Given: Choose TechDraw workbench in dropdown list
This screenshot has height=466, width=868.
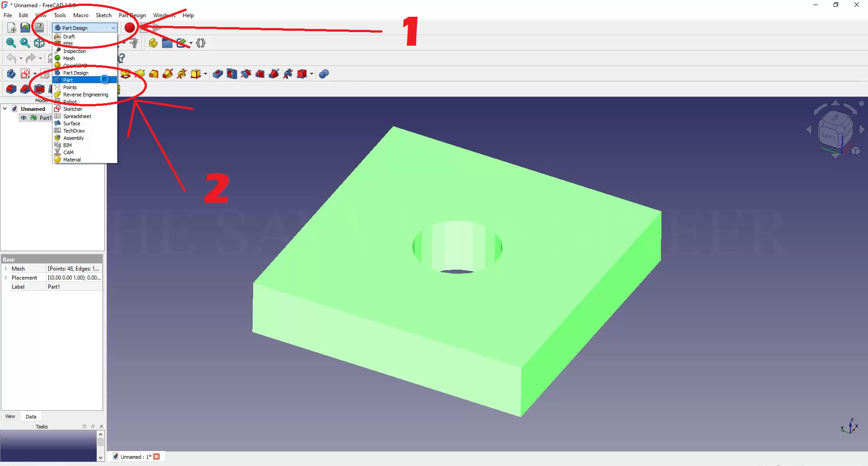Looking at the screenshot, I should 74,131.
